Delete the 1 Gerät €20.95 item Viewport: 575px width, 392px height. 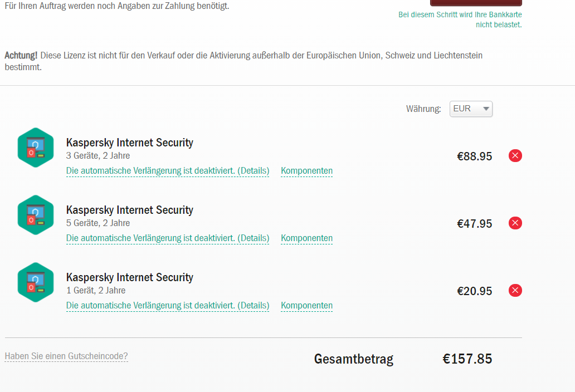pyautogui.click(x=515, y=291)
